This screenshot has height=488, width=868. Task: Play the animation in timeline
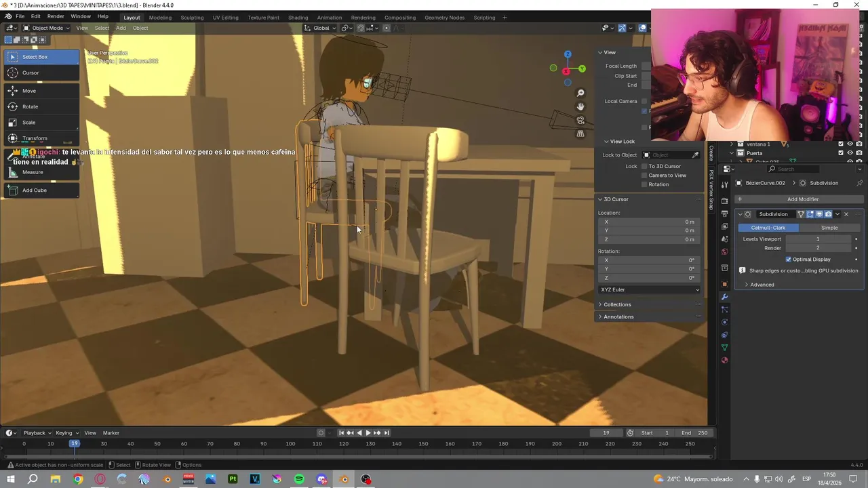[x=368, y=433]
